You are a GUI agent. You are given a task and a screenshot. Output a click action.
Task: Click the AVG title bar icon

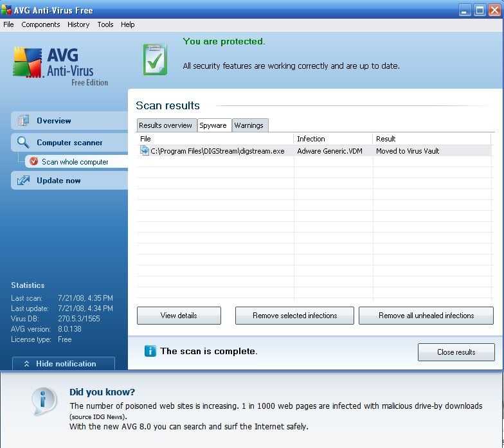point(6,10)
